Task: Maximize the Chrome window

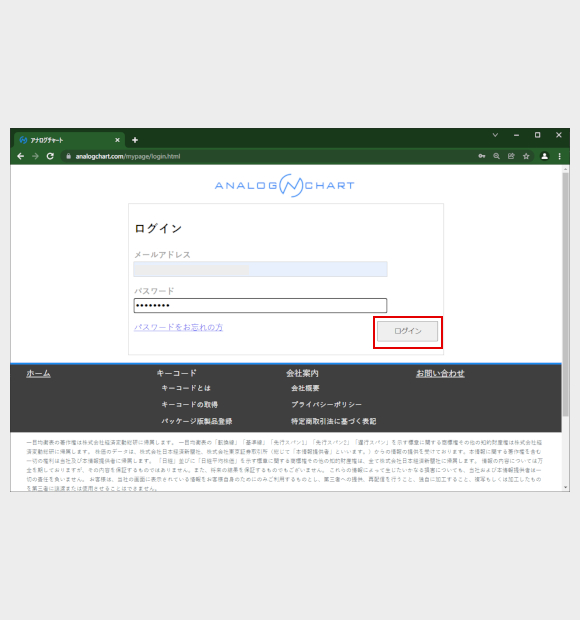Action: coord(537,135)
